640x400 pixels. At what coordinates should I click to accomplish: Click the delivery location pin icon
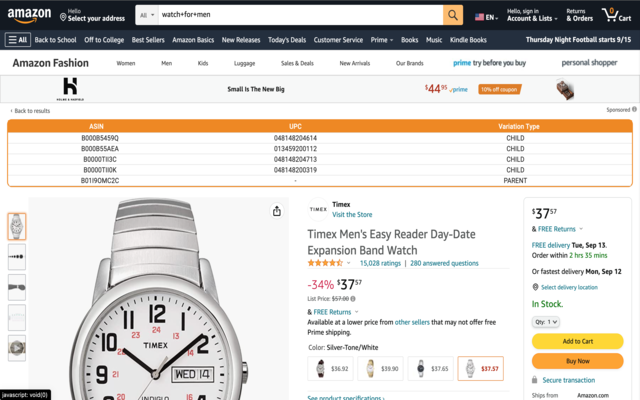pos(535,287)
